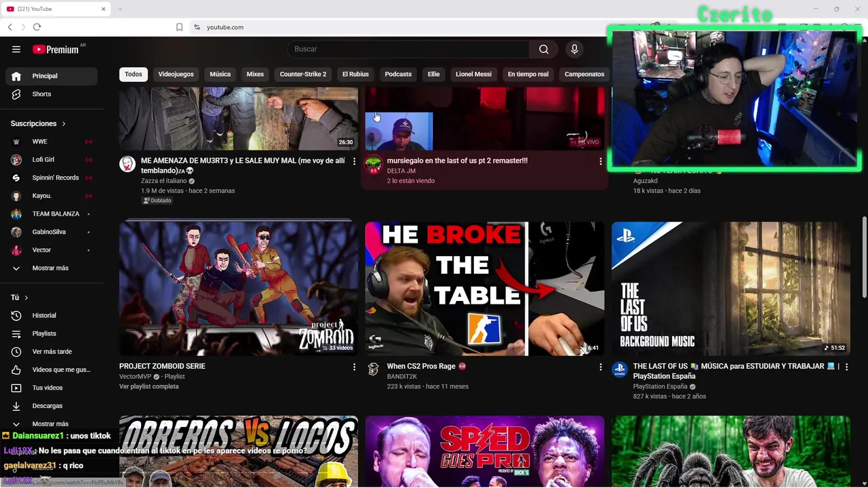
Task: Open OBREROS VS LOCOS thumbnail
Action: click(x=239, y=451)
